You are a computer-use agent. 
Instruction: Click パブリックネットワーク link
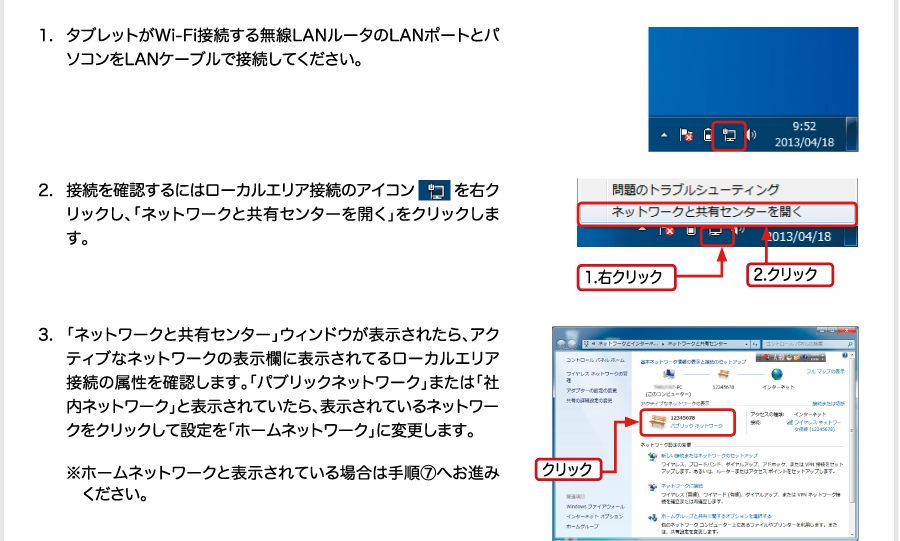[x=696, y=426]
